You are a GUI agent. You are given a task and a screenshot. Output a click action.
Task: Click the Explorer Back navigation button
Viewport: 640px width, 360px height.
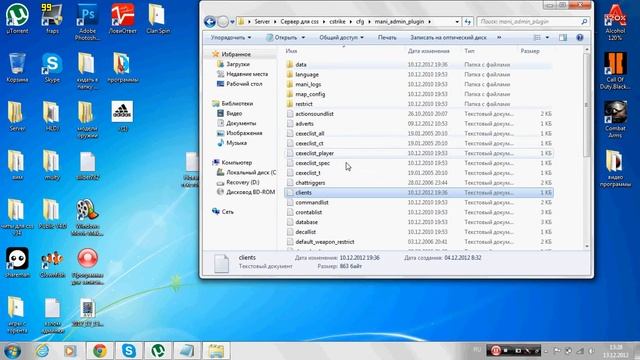click(210, 22)
